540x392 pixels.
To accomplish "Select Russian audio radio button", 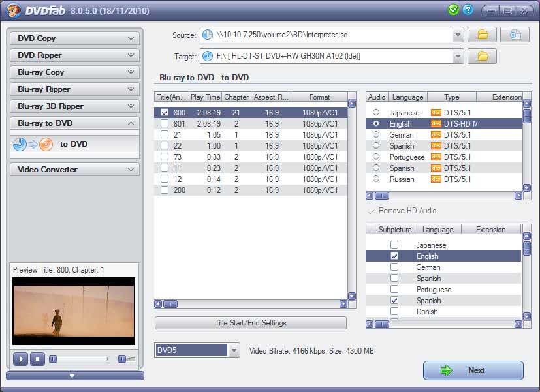I will click(376, 179).
